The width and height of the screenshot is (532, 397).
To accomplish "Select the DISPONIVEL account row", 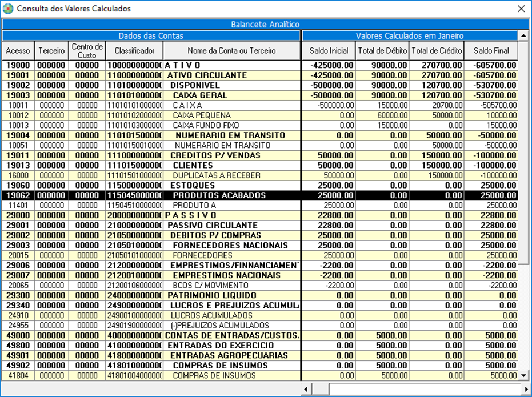I will [260, 85].
